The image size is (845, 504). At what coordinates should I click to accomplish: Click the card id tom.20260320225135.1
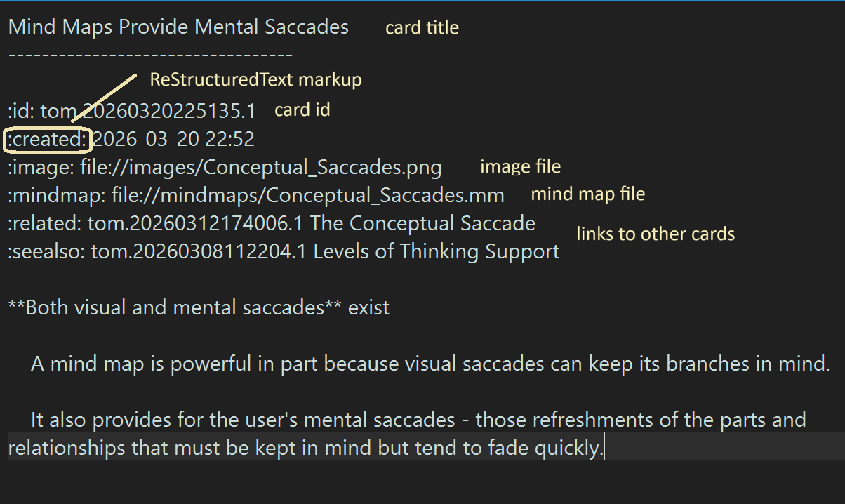(148, 112)
